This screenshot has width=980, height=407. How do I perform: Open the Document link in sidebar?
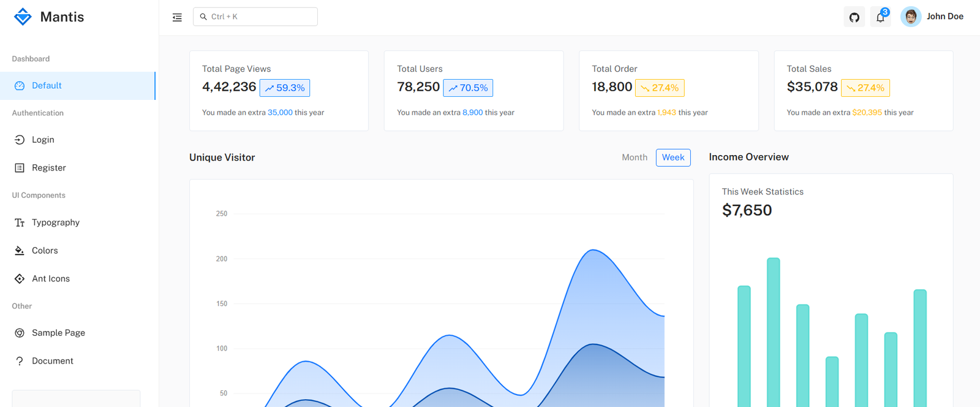[x=78, y=361]
